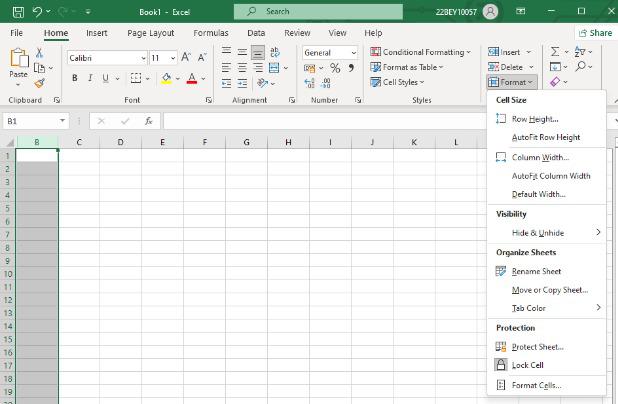Select column D header
This screenshot has width=618, height=404.
[120, 142]
